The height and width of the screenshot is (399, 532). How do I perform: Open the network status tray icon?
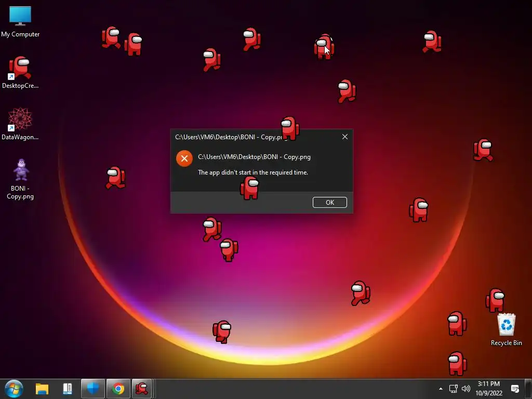coord(453,389)
